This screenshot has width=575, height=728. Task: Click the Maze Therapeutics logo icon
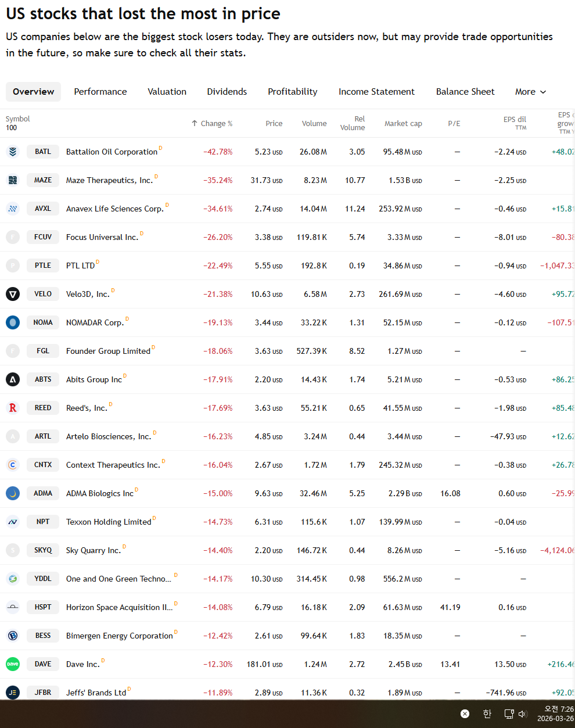(13, 180)
